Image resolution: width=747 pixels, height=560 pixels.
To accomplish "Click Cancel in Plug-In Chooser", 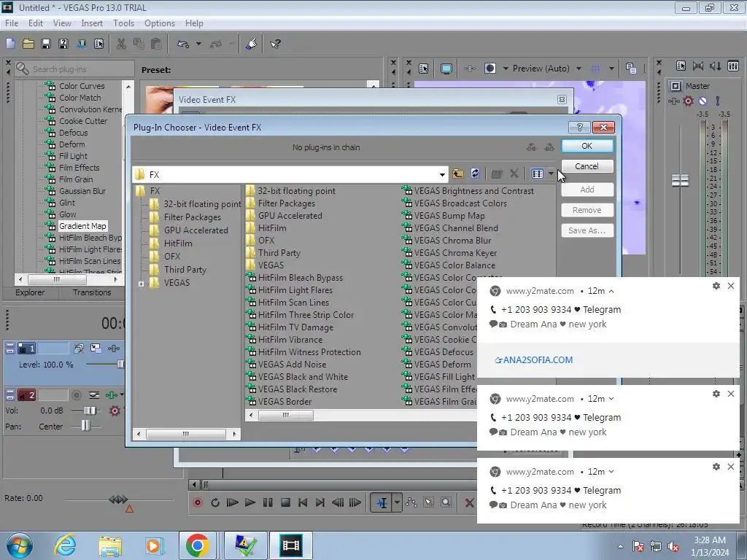I will coord(587,166).
